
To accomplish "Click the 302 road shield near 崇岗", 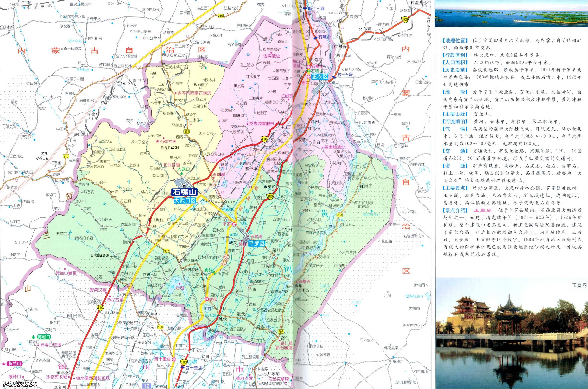I will coord(167,251).
